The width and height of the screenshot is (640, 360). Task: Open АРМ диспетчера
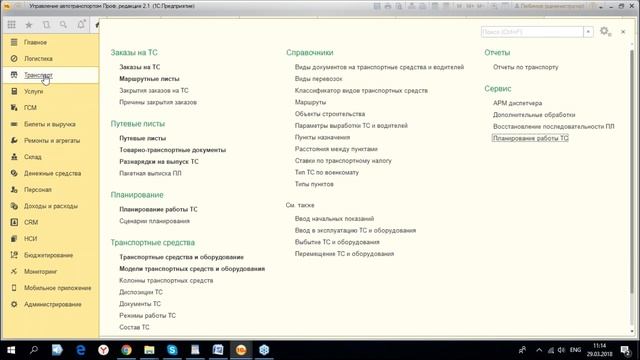click(x=517, y=103)
